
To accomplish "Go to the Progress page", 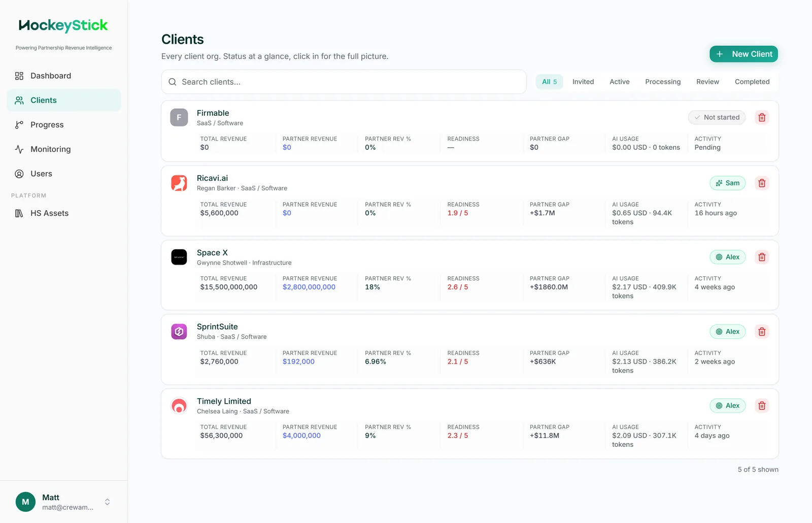I will pos(63,124).
